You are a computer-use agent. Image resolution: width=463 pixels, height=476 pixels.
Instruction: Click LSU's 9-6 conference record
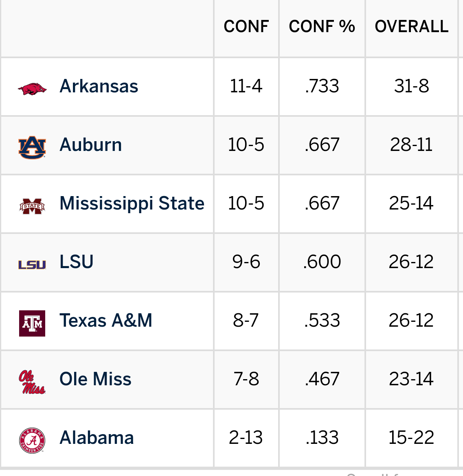(246, 262)
